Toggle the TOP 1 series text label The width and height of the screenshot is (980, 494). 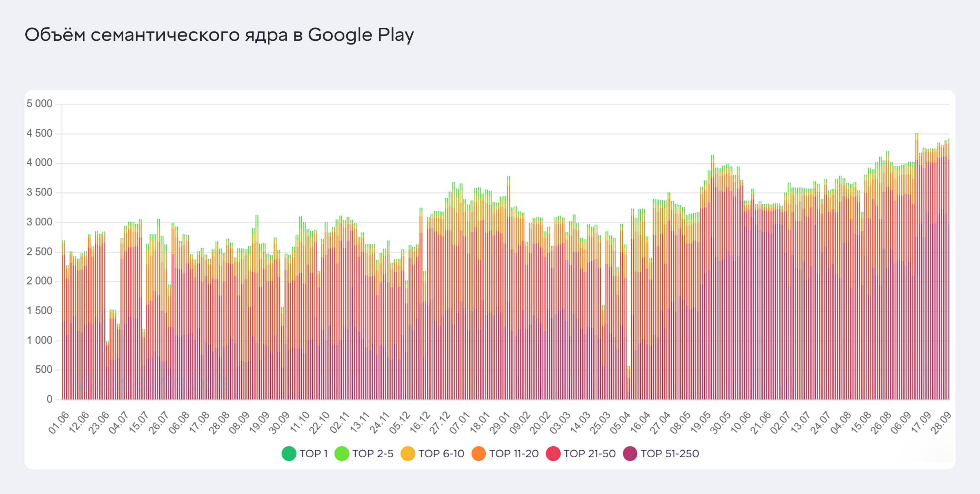[x=314, y=454]
